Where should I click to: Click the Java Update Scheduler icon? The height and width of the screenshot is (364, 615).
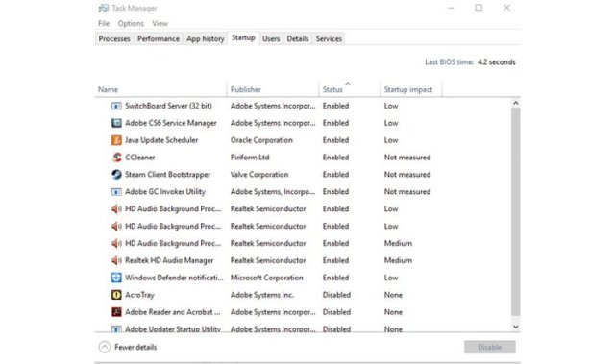[116, 140]
